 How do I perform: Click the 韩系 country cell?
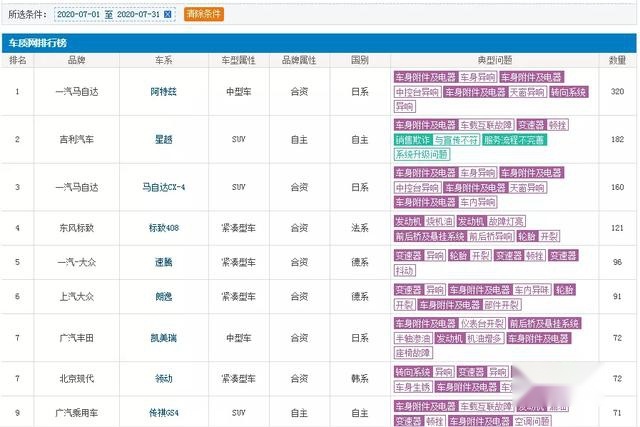coord(360,379)
